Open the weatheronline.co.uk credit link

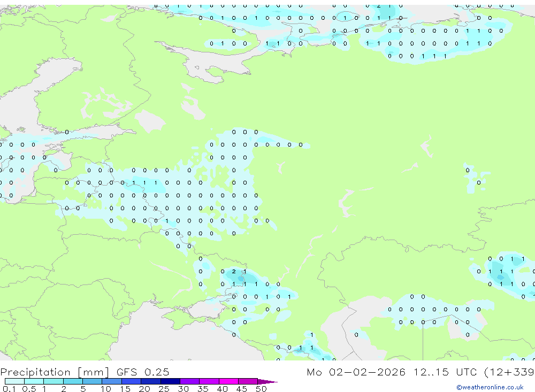point(490,387)
